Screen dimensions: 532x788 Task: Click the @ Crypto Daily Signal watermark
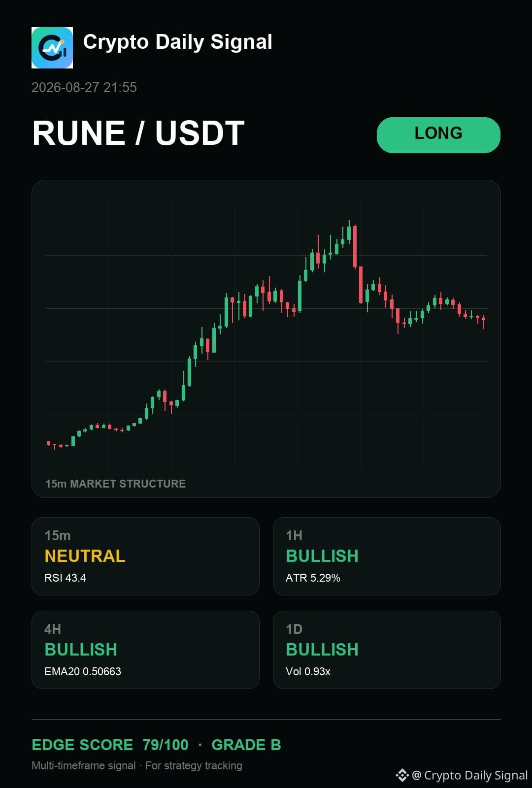tap(470, 775)
